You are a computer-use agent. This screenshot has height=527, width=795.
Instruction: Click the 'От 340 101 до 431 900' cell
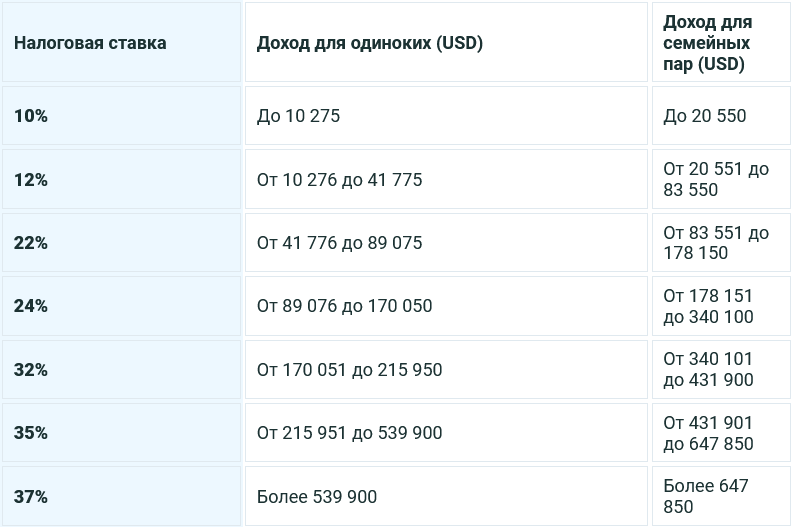click(708, 370)
